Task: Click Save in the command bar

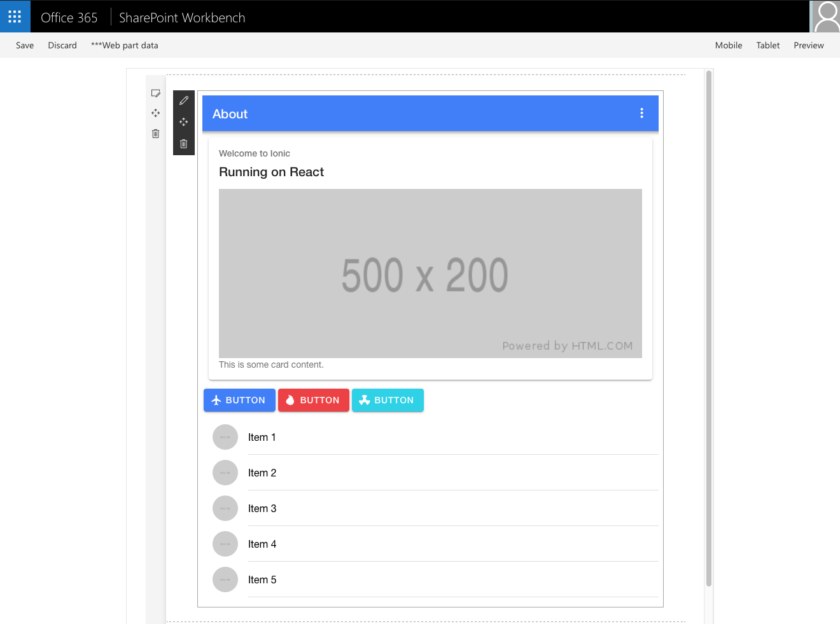Action: click(25, 45)
